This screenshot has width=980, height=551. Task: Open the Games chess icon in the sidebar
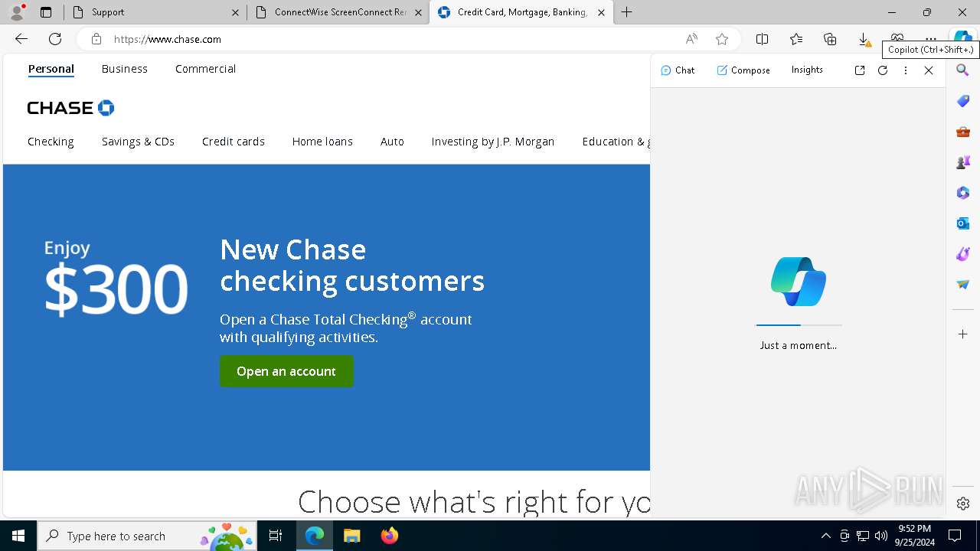963,162
